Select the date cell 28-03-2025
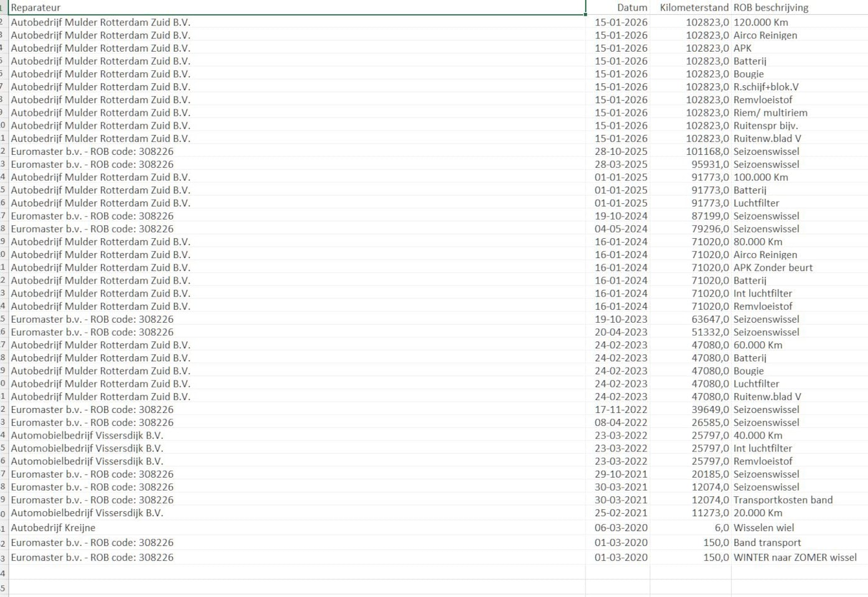Viewport: 868px width, 597px height. point(620,164)
